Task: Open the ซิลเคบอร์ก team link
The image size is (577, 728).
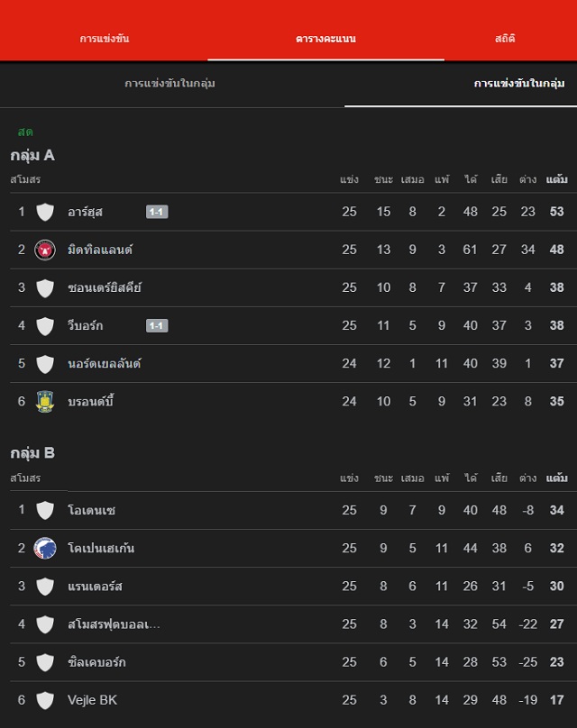Action: click(x=96, y=662)
